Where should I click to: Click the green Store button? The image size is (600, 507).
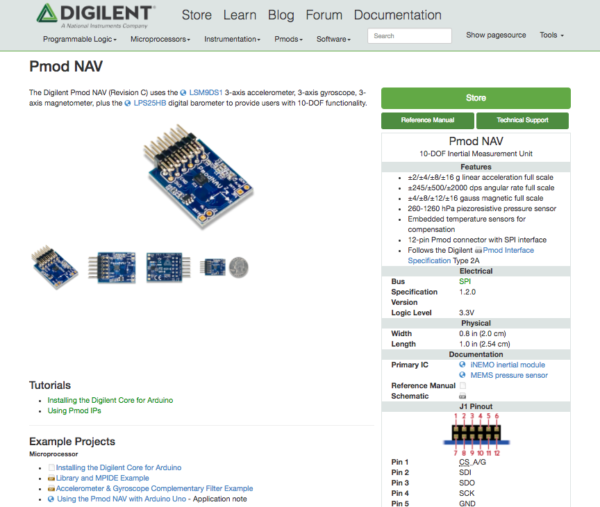tap(476, 98)
